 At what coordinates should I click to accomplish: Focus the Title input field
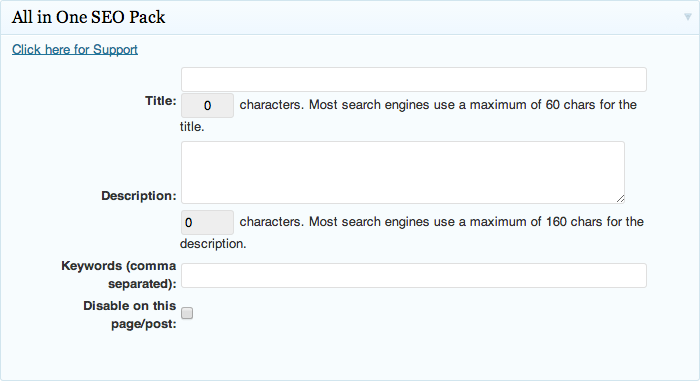pyautogui.click(x=414, y=80)
